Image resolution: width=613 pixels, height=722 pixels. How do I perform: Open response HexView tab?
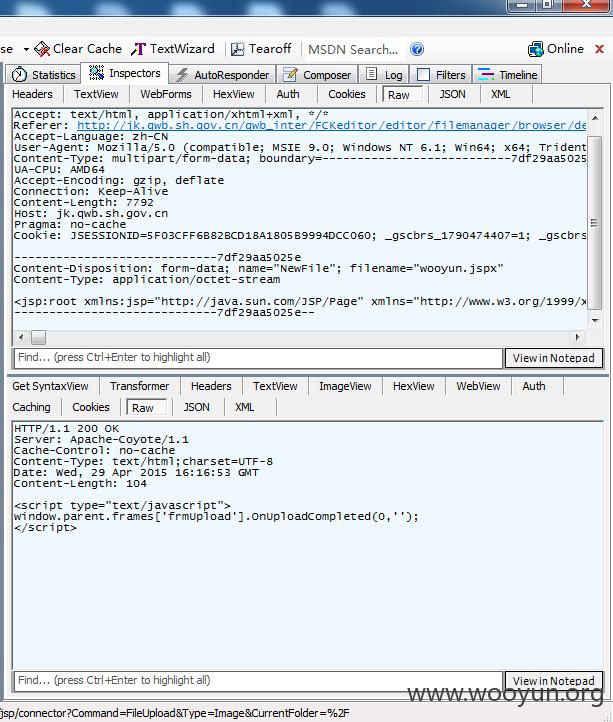click(413, 386)
